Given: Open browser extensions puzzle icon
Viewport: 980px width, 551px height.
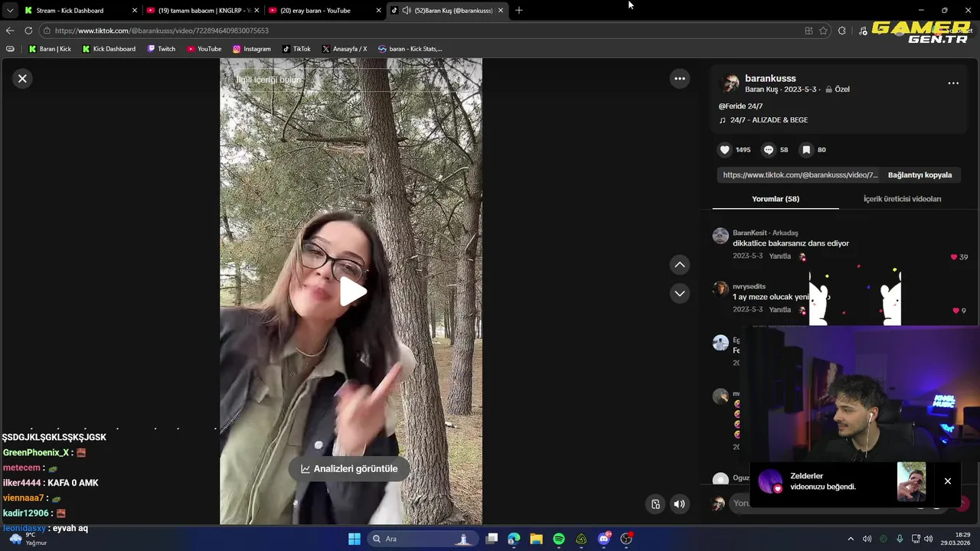Looking at the screenshot, I should 842,31.
